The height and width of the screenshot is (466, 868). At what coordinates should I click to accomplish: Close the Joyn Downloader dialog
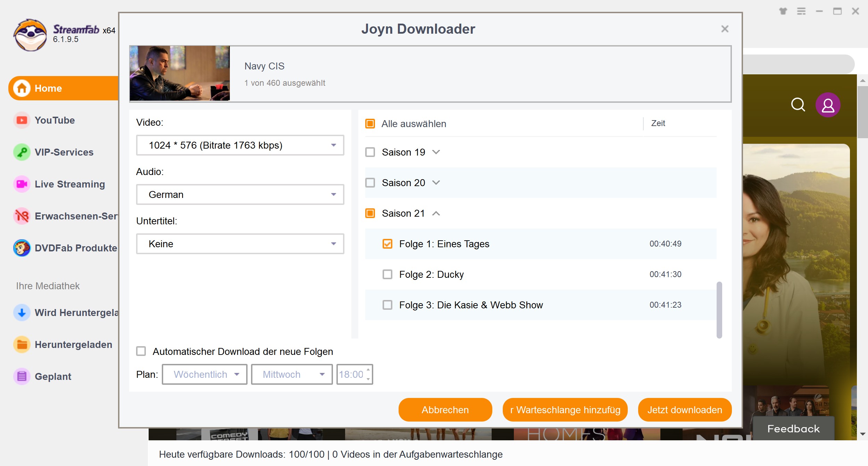725,29
